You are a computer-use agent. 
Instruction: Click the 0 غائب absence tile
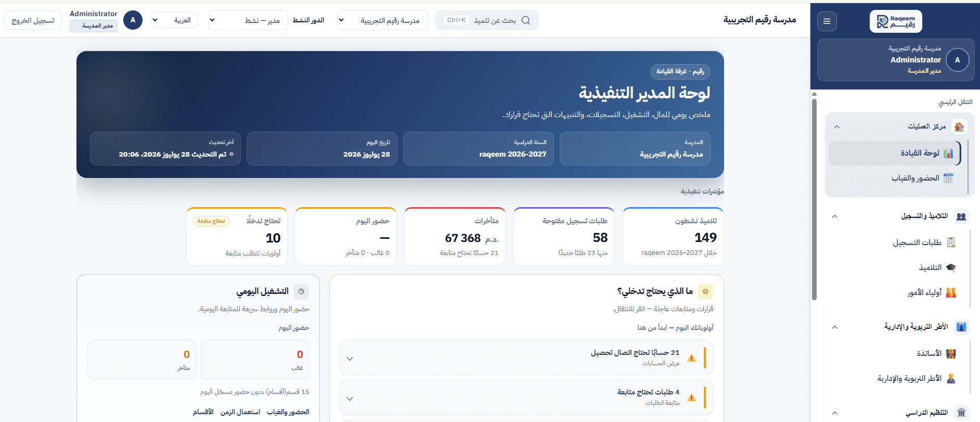tap(255, 360)
